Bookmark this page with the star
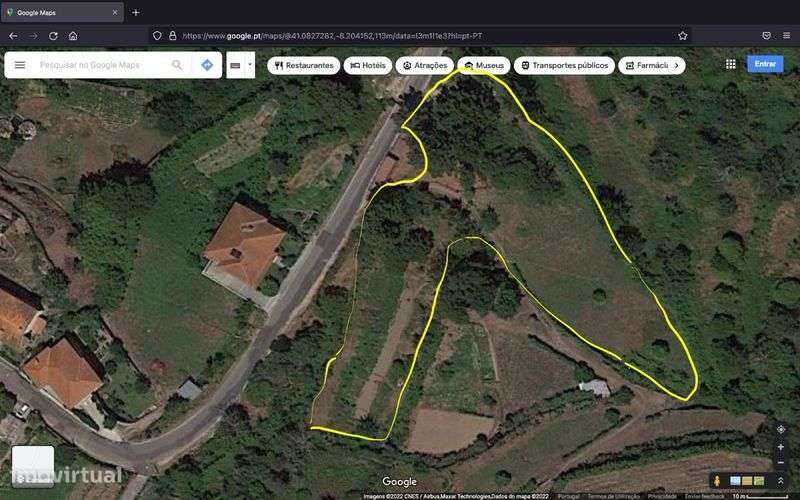 (683, 36)
